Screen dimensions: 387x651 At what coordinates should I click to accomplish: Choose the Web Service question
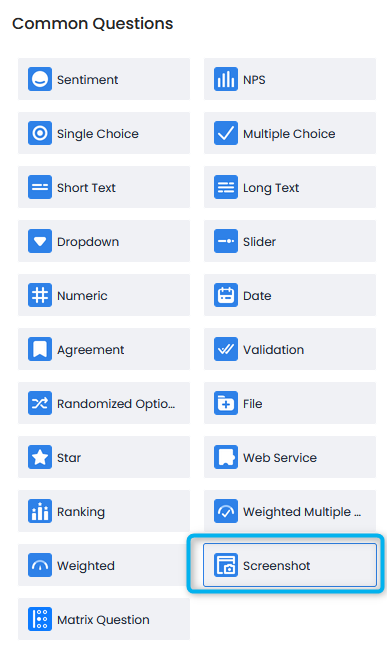[x=290, y=457]
